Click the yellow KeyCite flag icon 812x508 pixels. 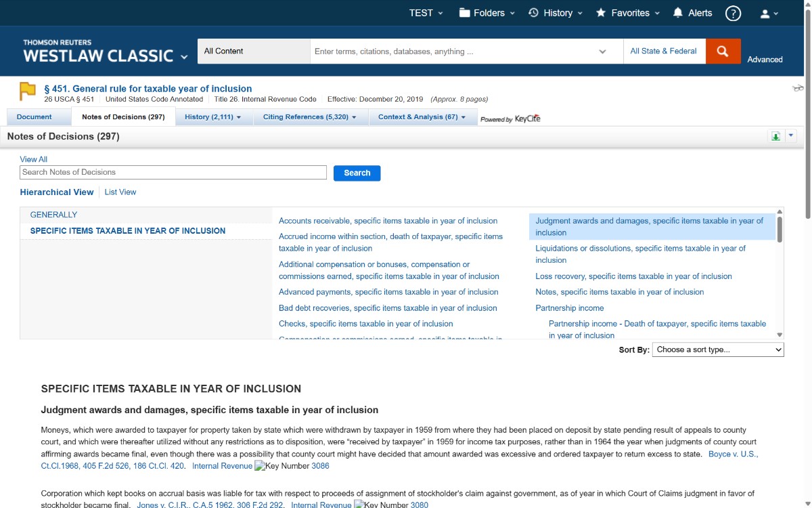tap(28, 91)
